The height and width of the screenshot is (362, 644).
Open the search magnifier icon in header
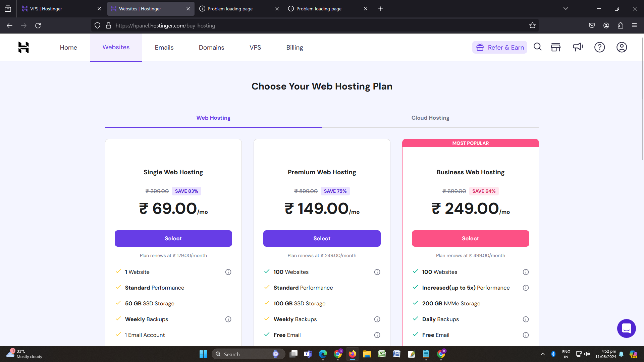[x=537, y=47]
